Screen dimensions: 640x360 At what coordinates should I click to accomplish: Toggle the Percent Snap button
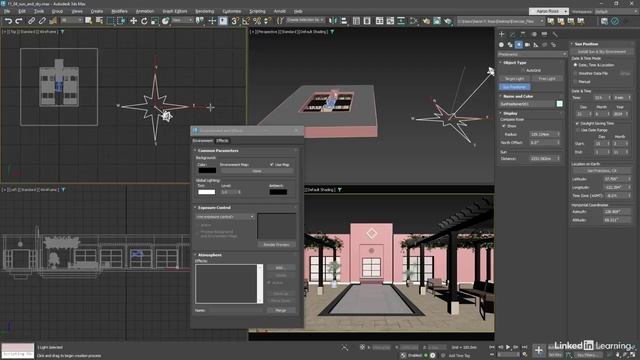pos(257,21)
